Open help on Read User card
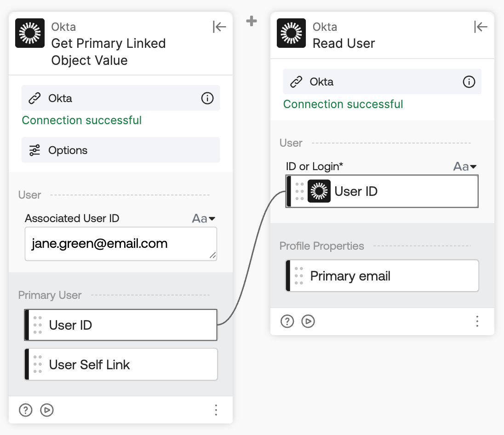This screenshot has height=435, width=504. [287, 321]
